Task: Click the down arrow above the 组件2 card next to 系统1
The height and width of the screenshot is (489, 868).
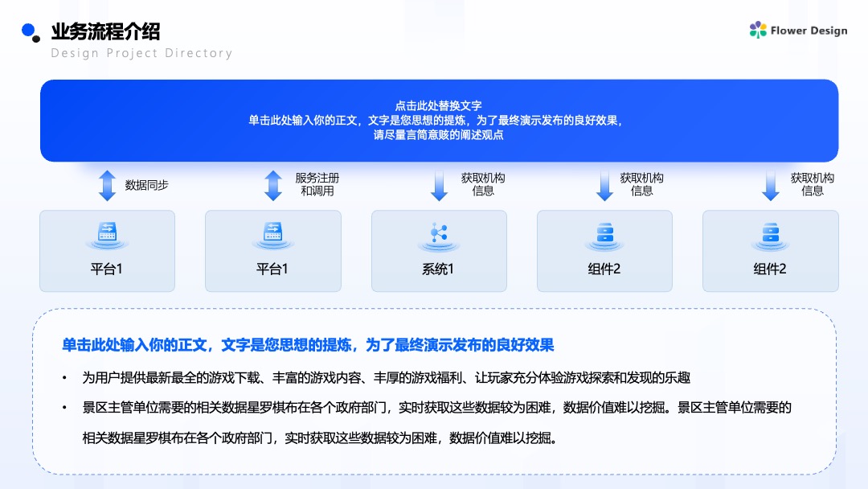Action: (604, 185)
